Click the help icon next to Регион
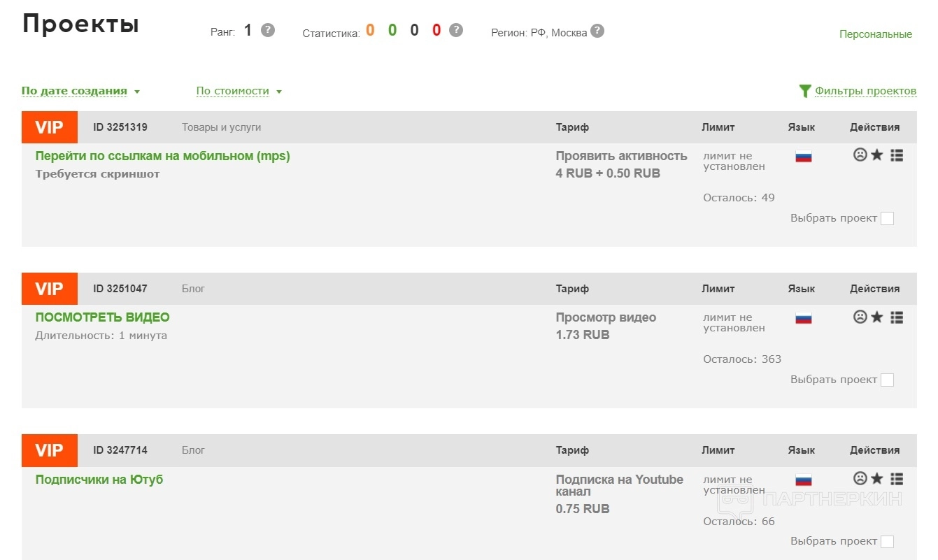938x560 pixels. [597, 31]
